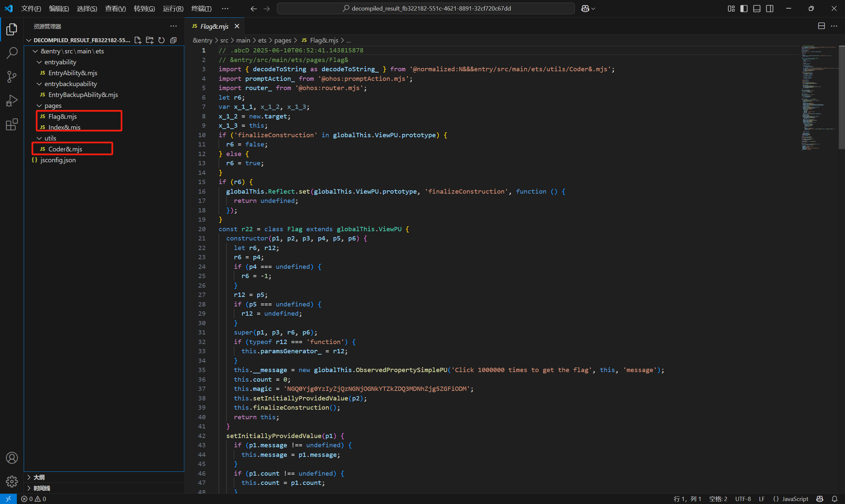Open the Extensions view

coord(12,125)
